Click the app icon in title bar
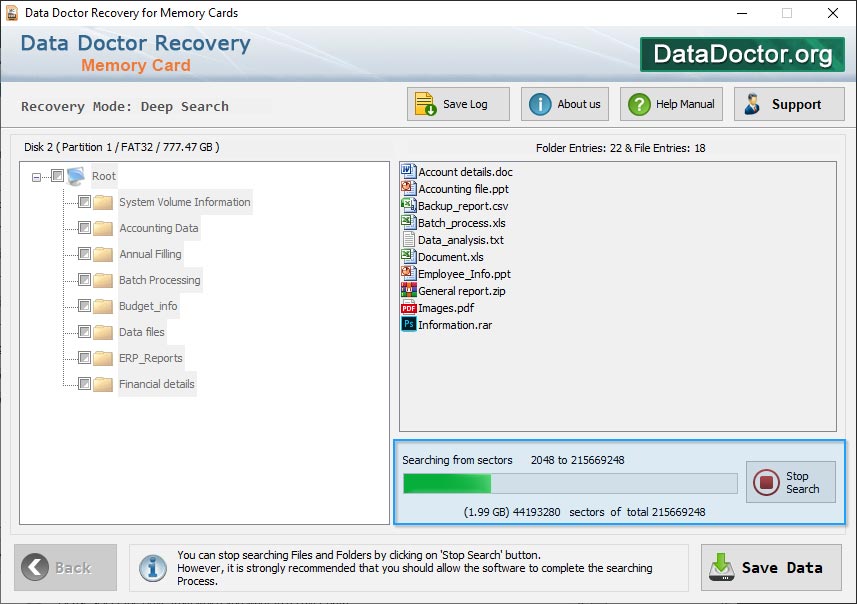This screenshot has width=857, height=604. [11, 13]
